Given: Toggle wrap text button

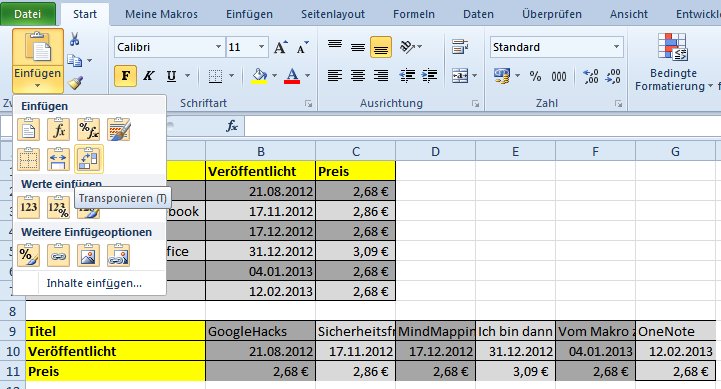Looking at the screenshot, I should tap(460, 47).
